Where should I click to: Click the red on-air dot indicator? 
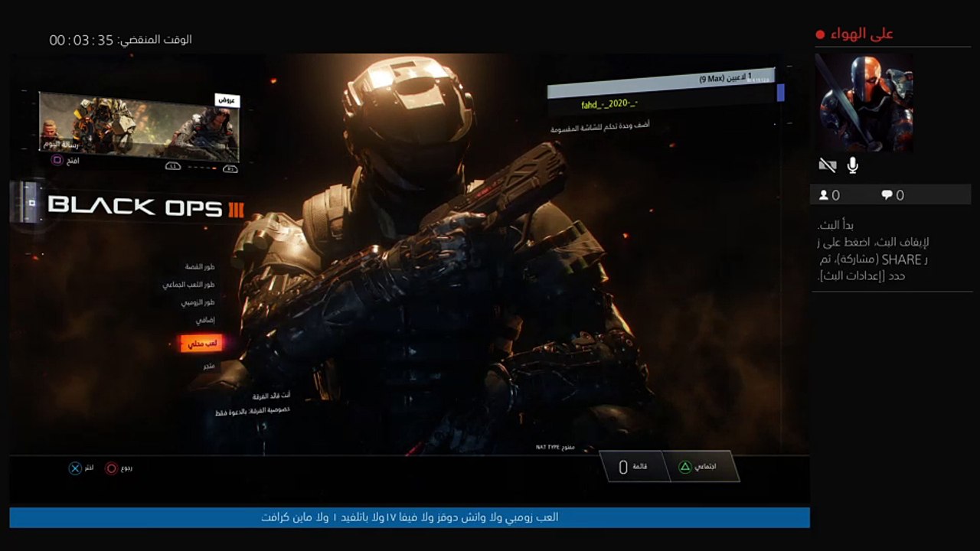pyautogui.click(x=820, y=34)
